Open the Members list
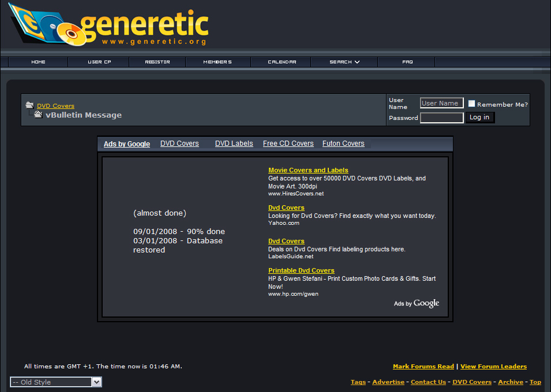 (218, 62)
